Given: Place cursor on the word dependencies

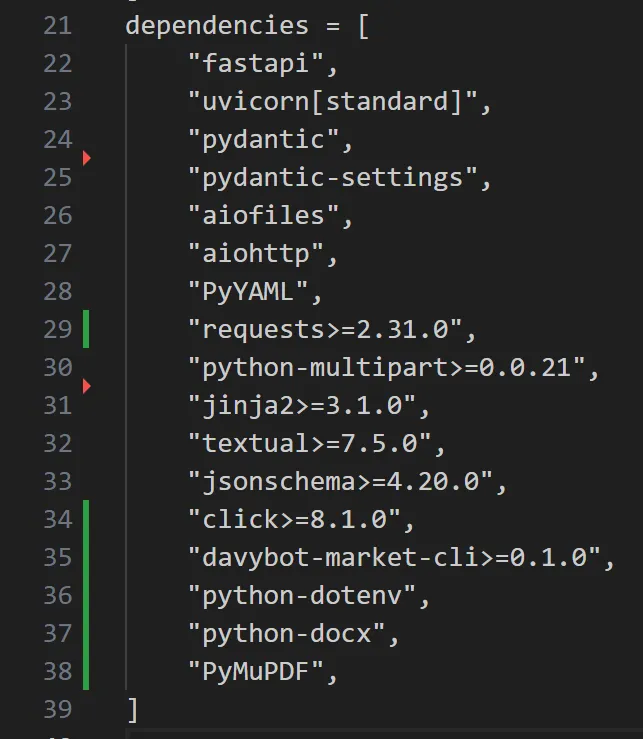Looking at the screenshot, I should tap(217, 25).
